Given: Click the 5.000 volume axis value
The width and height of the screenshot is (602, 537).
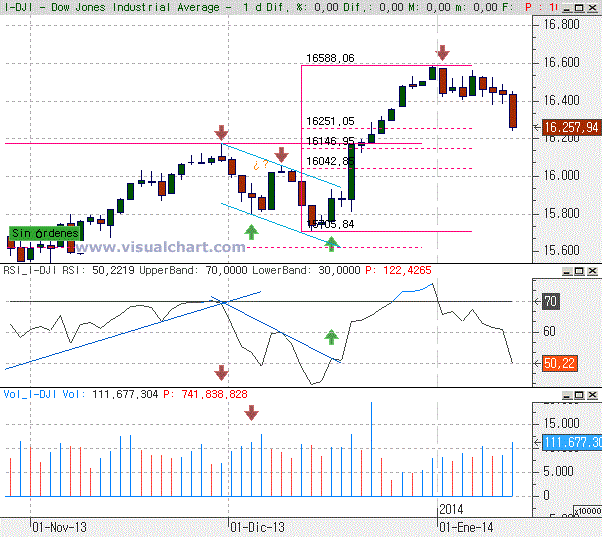Looking at the screenshot, I should tap(558, 471).
